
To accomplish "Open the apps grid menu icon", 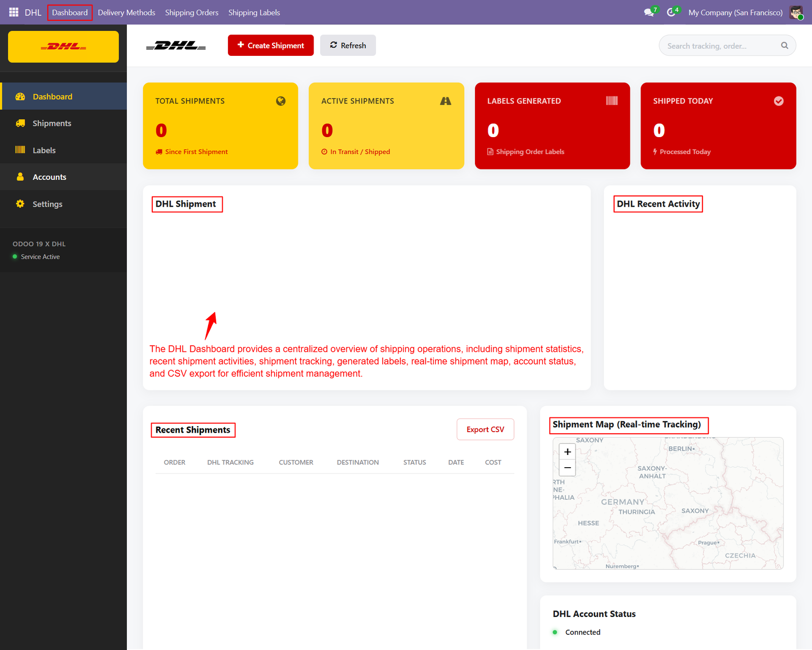I will (x=14, y=12).
